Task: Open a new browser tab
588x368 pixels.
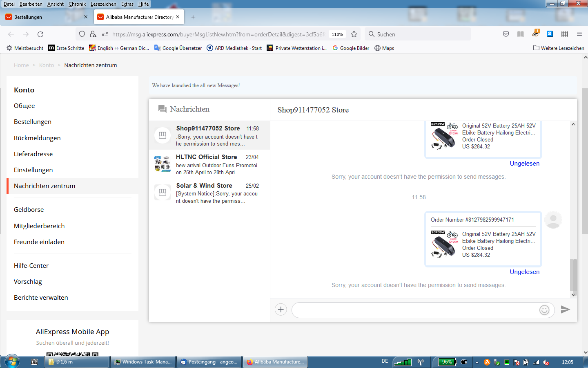Action: tap(193, 17)
